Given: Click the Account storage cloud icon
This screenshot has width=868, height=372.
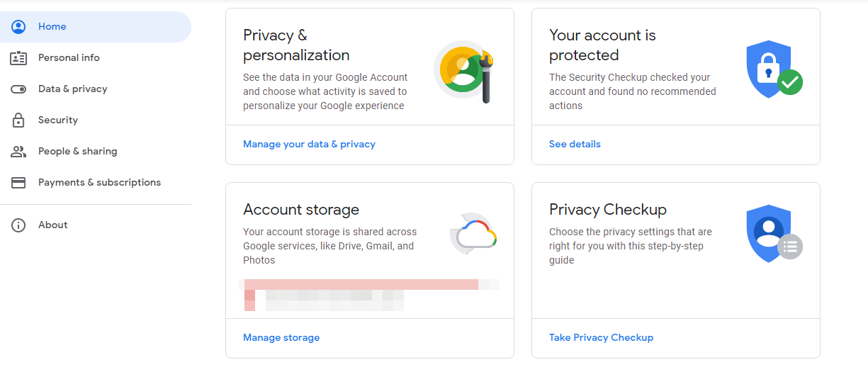Looking at the screenshot, I should [474, 234].
